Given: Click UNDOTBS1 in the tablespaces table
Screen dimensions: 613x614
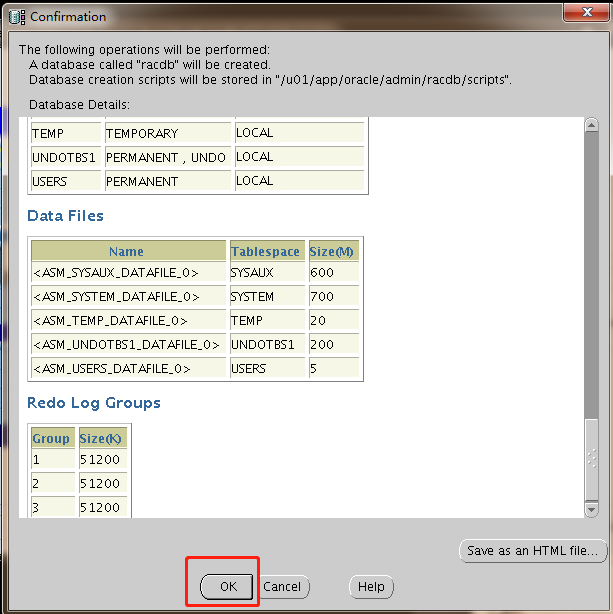Looking at the screenshot, I should pyautogui.click(x=66, y=157).
